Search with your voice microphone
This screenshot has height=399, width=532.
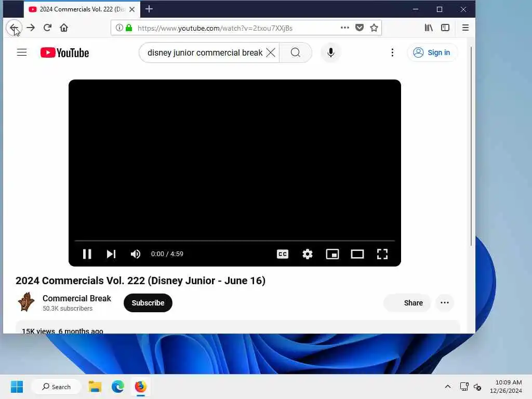click(x=331, y=52)
